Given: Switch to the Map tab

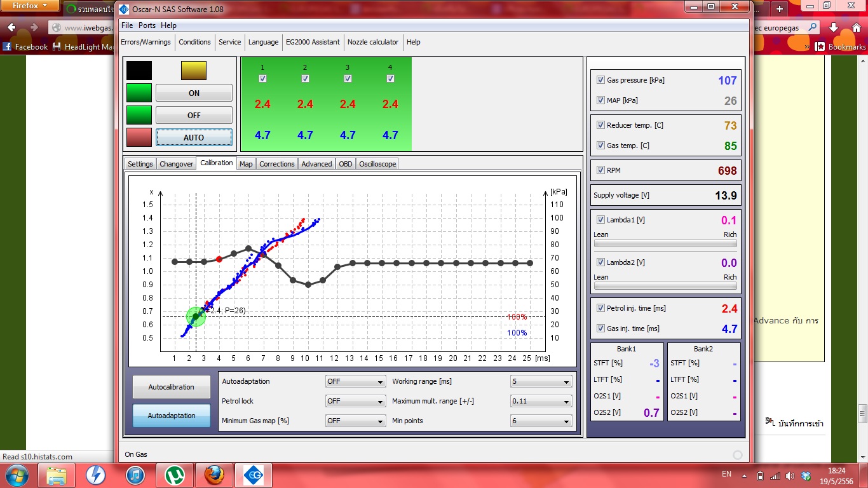Looking at the screenshot, I should tap(246, 164).
